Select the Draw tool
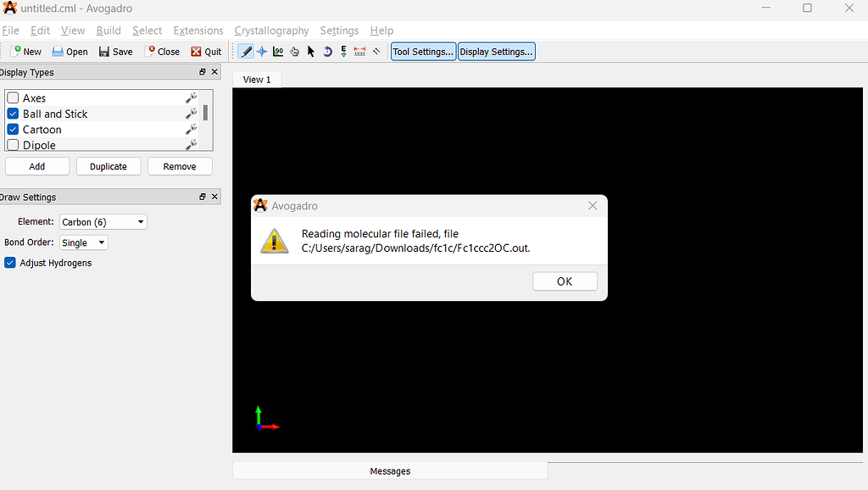 (244, 51)
